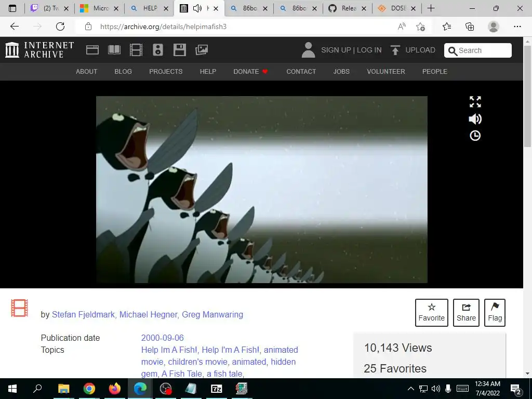Click the address bar URL

pos(163,26)
